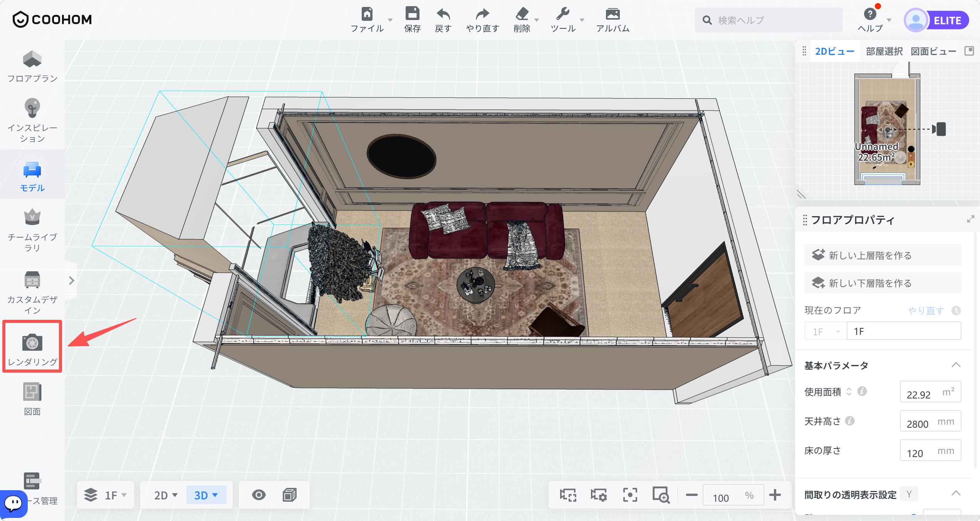Open the ヘルプ question mark icon
This screenshot has height=521, width=980.
870,14
